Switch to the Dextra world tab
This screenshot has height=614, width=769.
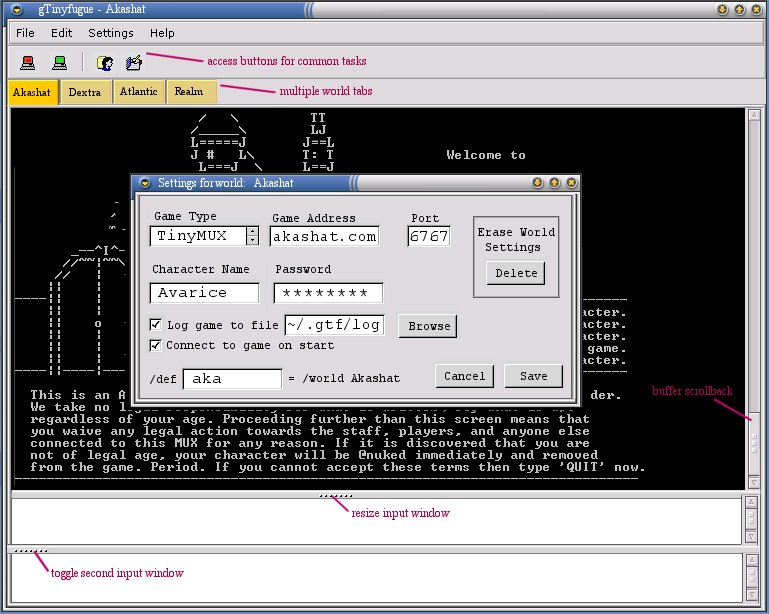pyautogui.click(x=85, y=92)
